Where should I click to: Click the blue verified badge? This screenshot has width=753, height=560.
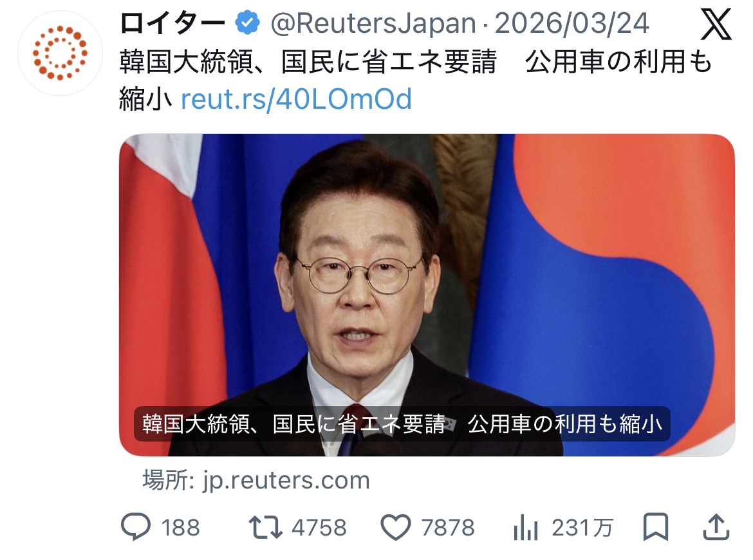pos(247,23)
